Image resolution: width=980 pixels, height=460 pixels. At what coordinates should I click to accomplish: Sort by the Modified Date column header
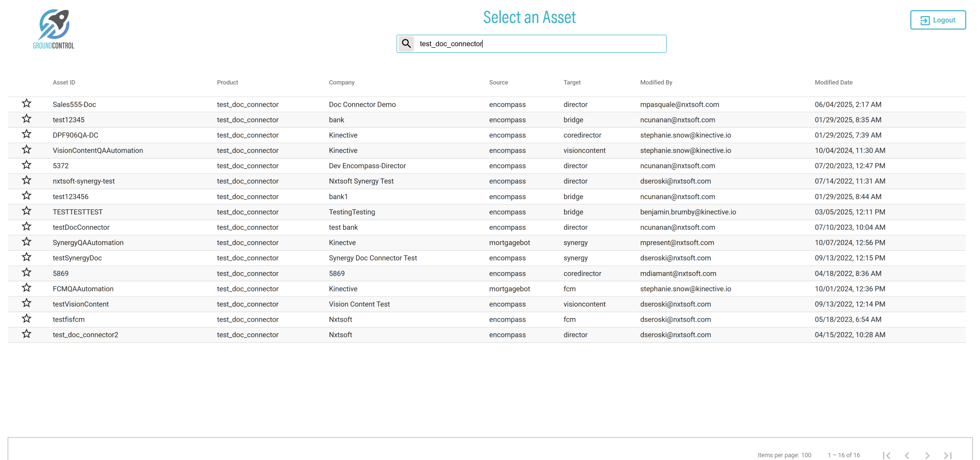click(x=833, y=82)
